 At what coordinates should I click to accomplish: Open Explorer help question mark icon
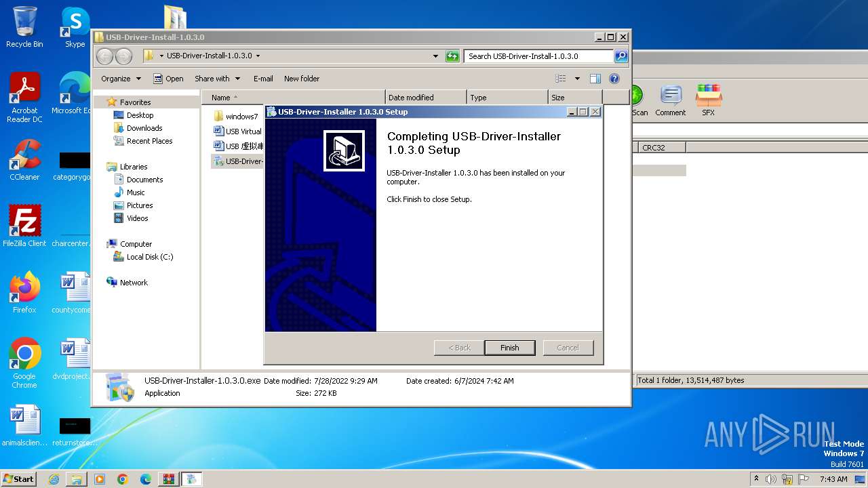614,79
